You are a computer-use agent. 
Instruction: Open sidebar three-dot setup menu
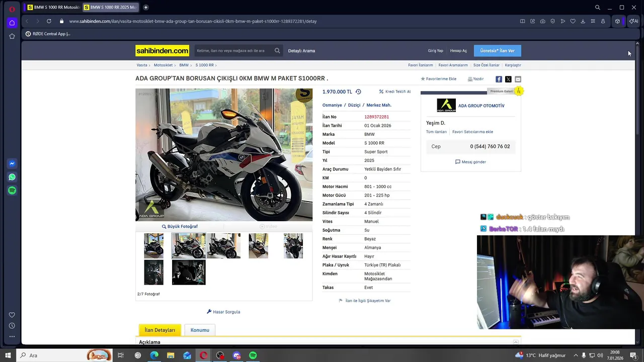click(x=12, y=336)
